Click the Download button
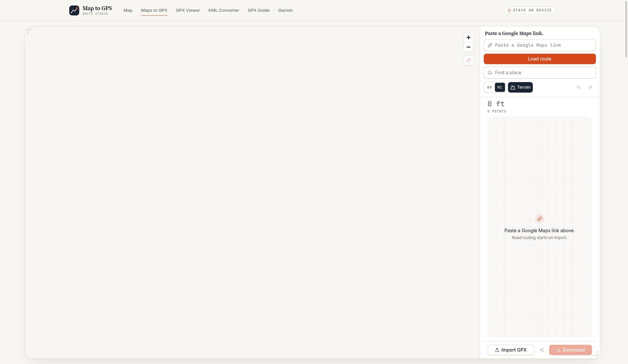The height and width of the screenshot is (364, 628). [x=570, y=350]
